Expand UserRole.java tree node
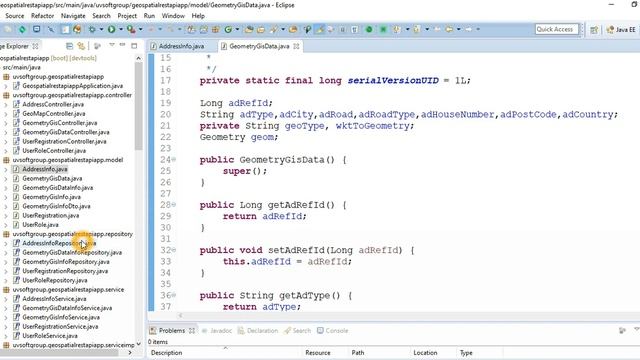Screen dimensions: 640x360 (x=5, y=225)
